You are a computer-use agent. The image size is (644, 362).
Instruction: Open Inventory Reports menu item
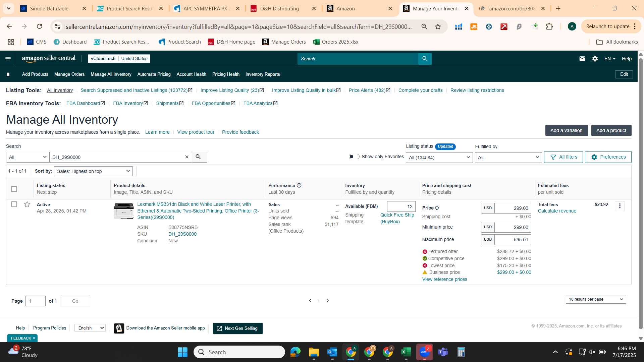(x=263, y=74)
